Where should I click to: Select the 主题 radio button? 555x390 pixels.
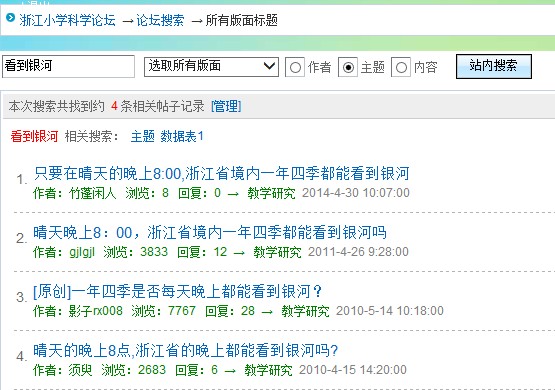click(348, 67)
